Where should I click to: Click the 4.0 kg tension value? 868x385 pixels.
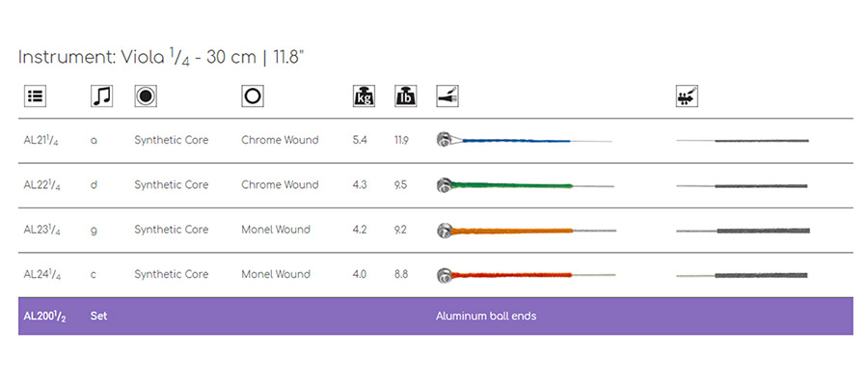(x=360, y=274)
